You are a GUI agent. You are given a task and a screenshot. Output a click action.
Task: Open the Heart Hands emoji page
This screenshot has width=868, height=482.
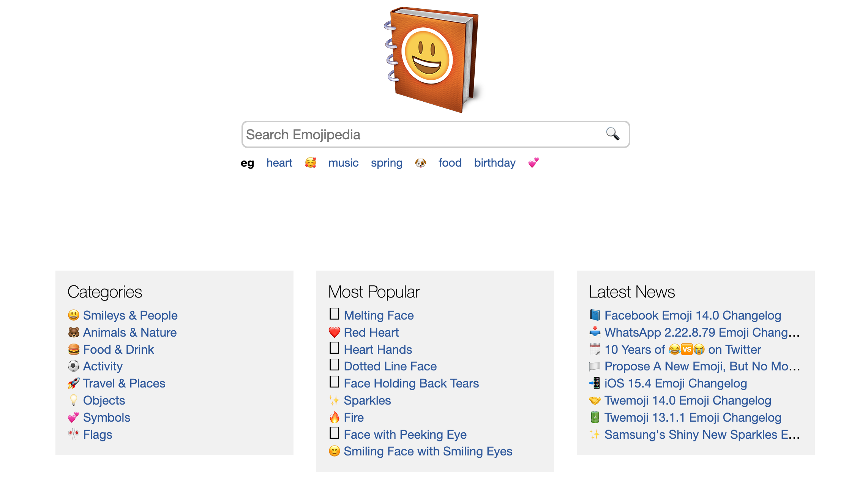tap(378, 350)
